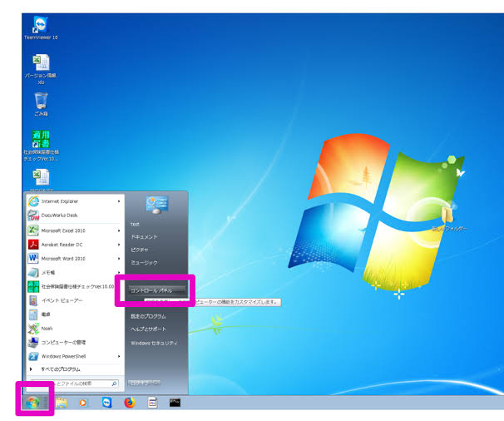Select 社会保険届書仕様チェック desktop shortcut
This screenshot has height=421, width=504.
point(41,146)
